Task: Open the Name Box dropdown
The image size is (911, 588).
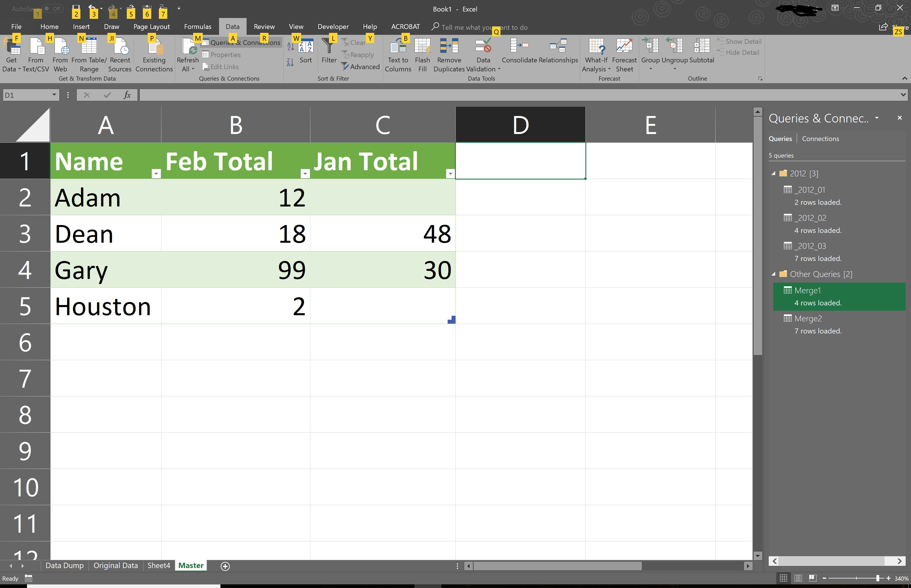Action: (54, 95)
